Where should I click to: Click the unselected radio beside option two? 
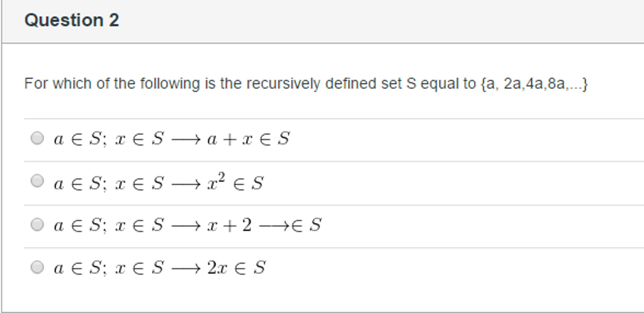pyautogui.click(x=37, y=181)
